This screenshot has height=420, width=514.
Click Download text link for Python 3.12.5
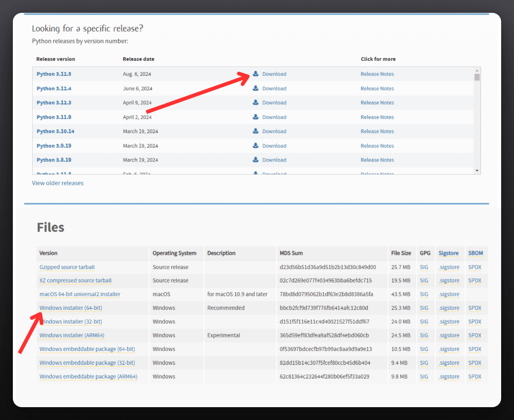point(274,74)
